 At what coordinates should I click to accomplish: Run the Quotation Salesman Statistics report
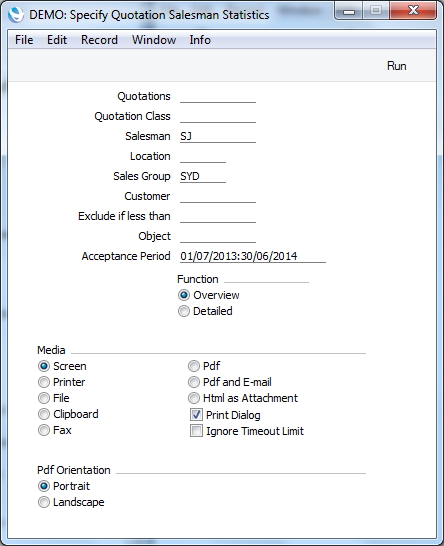pyautogui.click(x=396, y=66)
